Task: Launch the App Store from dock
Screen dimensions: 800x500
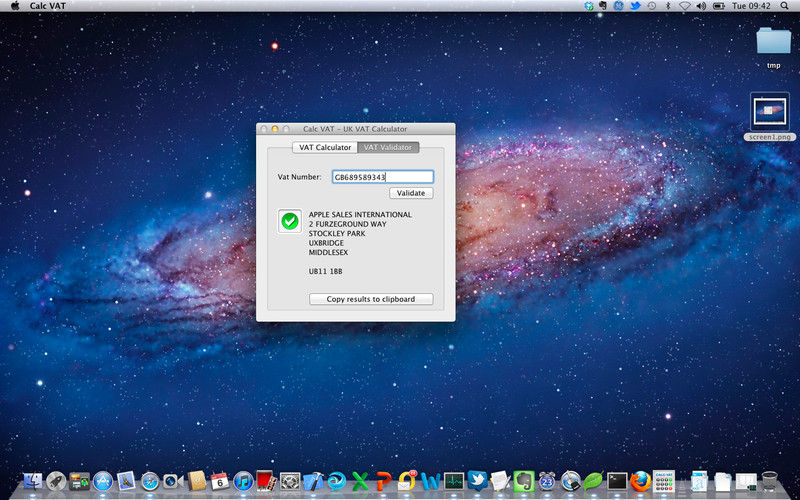Action: pyautogui.click(x=103, y=481)
